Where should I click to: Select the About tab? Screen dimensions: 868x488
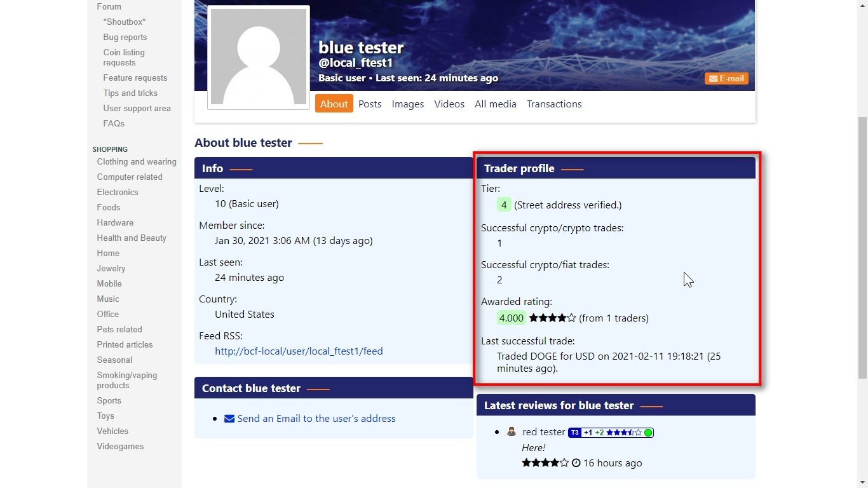pos(334,104)
